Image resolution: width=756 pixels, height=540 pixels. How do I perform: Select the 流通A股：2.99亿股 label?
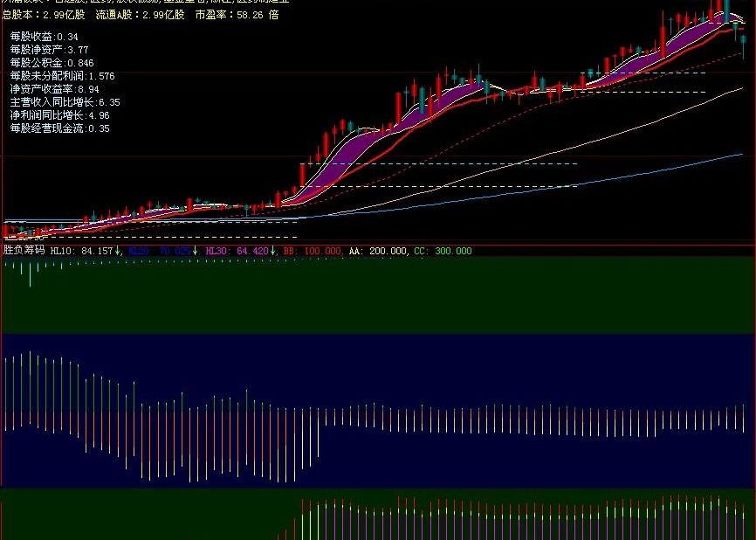[x=141, y=15]
